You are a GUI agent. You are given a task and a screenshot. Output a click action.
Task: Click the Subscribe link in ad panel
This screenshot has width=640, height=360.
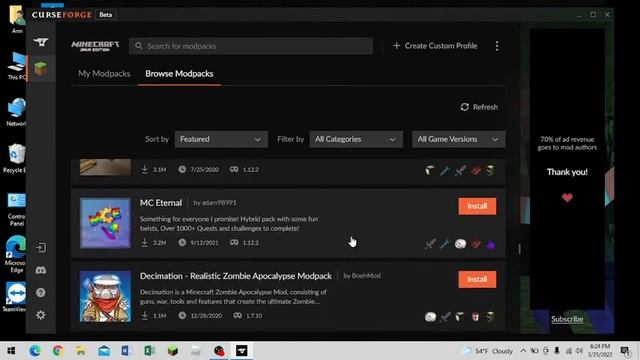(x=567, y=319)
